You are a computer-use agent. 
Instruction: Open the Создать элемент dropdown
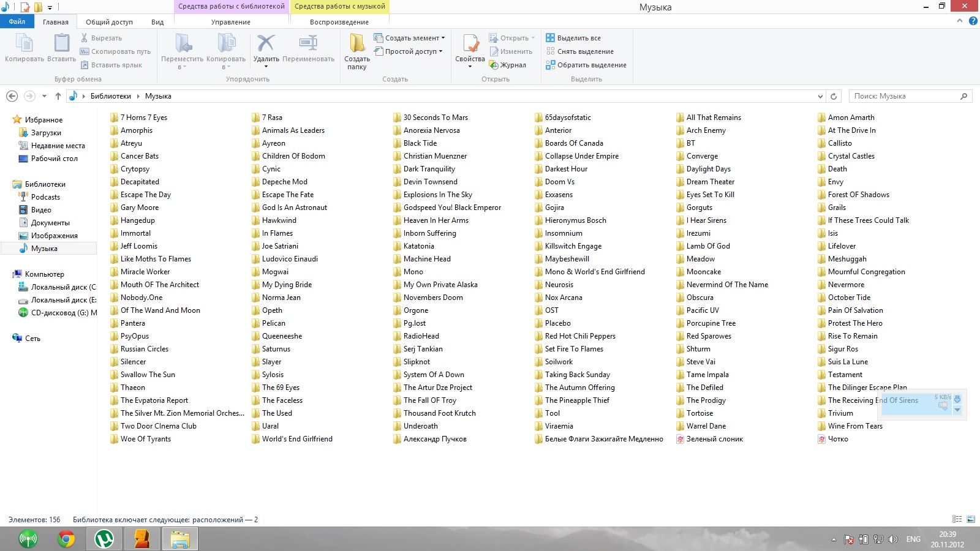coord(409,38)
